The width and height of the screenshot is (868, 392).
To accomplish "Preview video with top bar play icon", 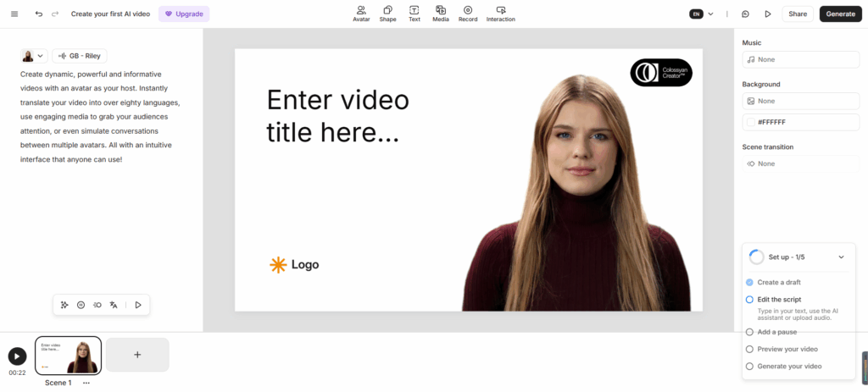I will pos(768,14).
